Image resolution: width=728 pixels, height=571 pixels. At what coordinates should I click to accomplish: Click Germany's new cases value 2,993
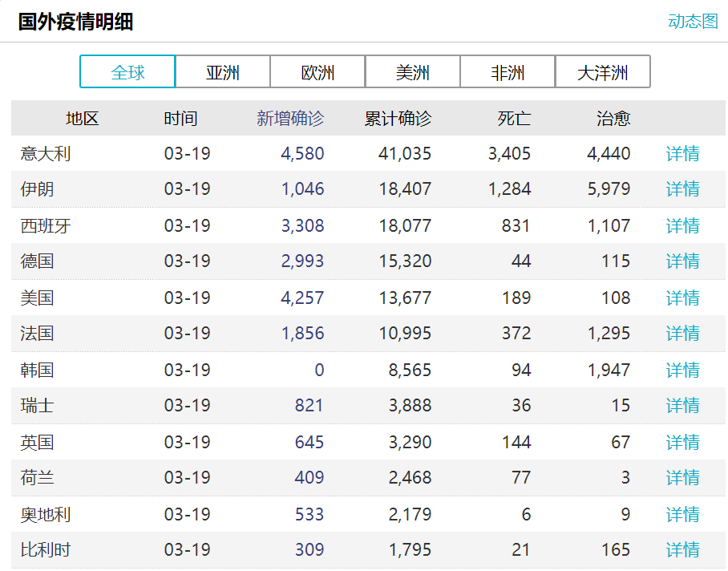click(x=302, y=261)
